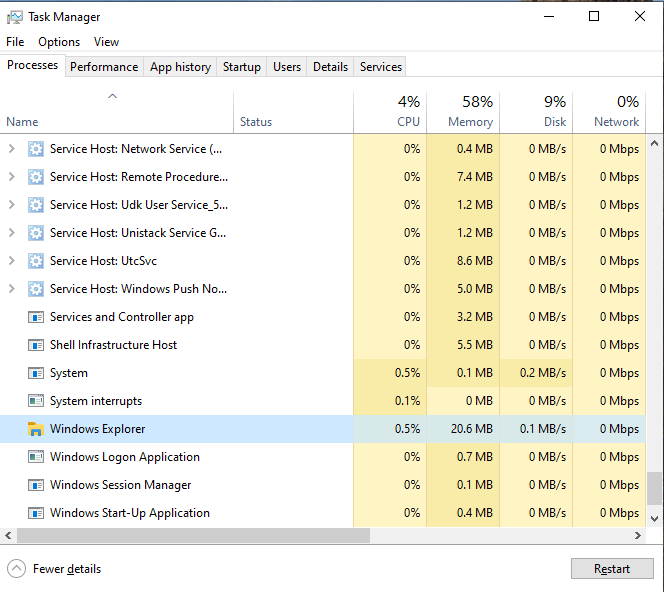The image size is (664, 592).
Task: Sort processes by Name column header
Action: point(116,112)
